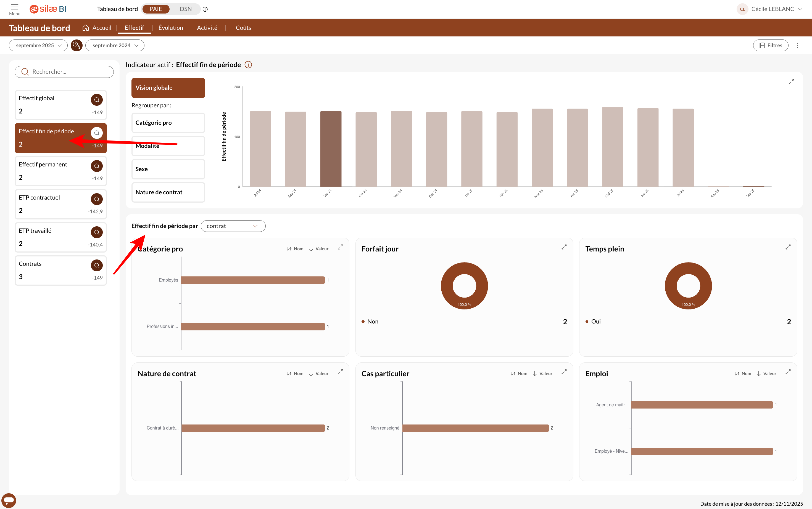Expand the main bar chart fullscreen

coord(791,82)
